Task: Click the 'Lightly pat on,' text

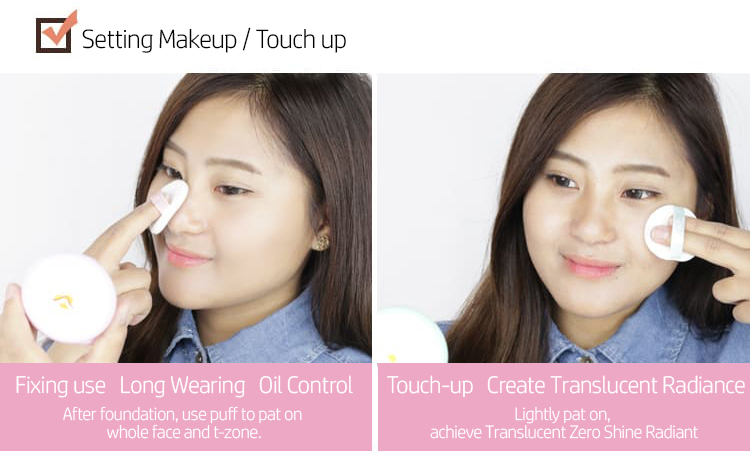Action: 562,414
